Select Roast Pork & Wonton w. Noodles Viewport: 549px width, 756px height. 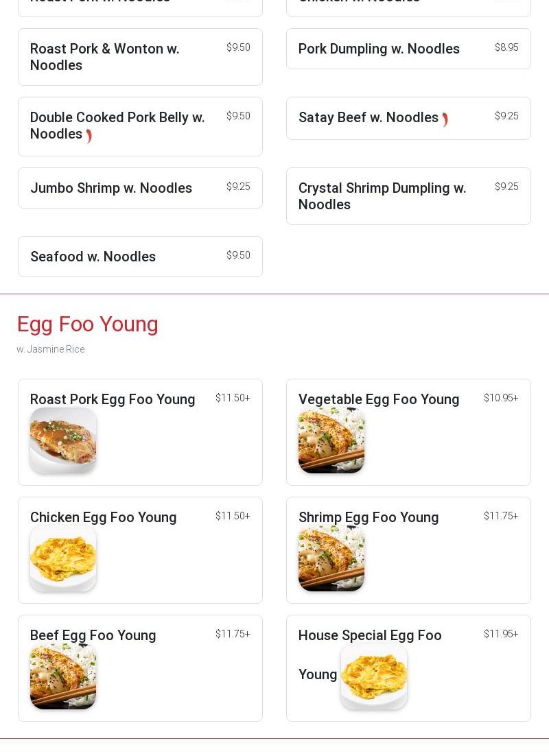click(104, 57)
